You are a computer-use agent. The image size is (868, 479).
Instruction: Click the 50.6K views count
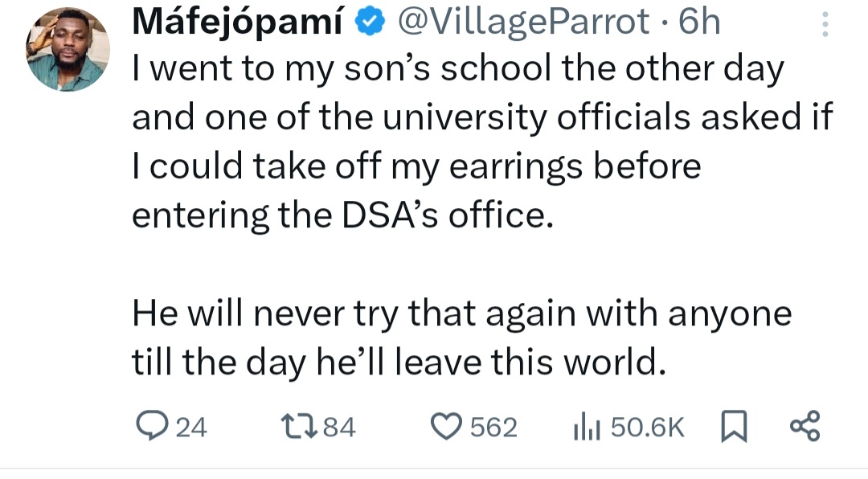pos(647,428)
